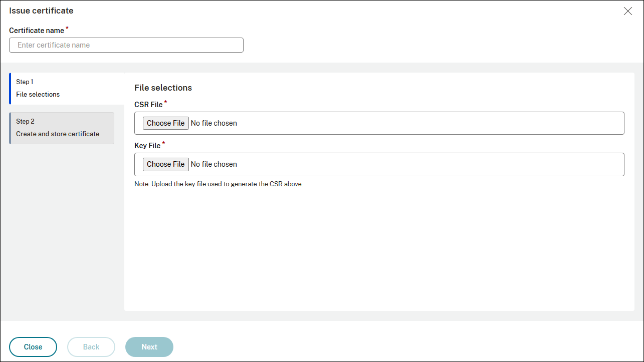Click empty area of Key File upload box
The width and height of the screenshot is (644, 362).
click(426, 164)
